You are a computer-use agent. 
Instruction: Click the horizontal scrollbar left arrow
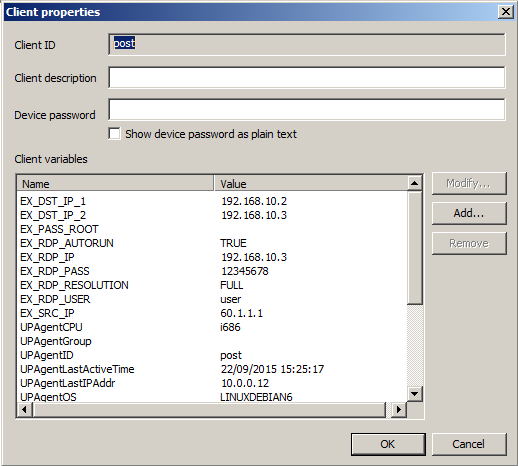pos(24,409)
